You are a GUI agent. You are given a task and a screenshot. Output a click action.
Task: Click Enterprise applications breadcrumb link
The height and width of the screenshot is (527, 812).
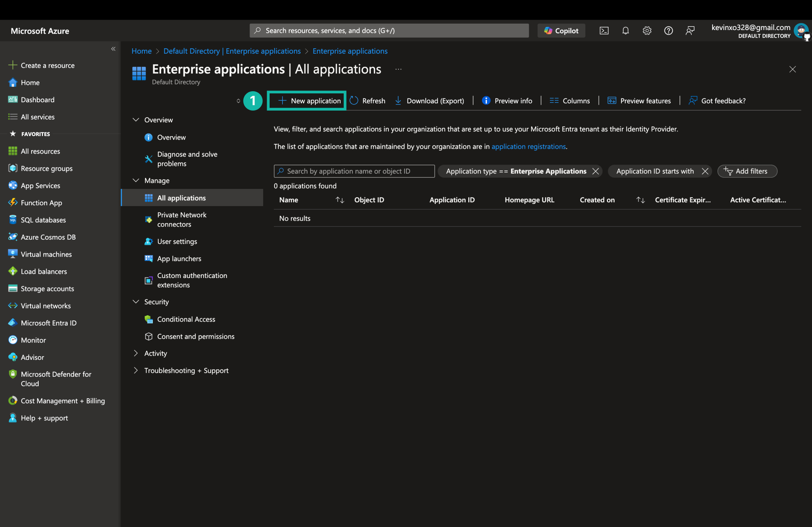[350, 51]
